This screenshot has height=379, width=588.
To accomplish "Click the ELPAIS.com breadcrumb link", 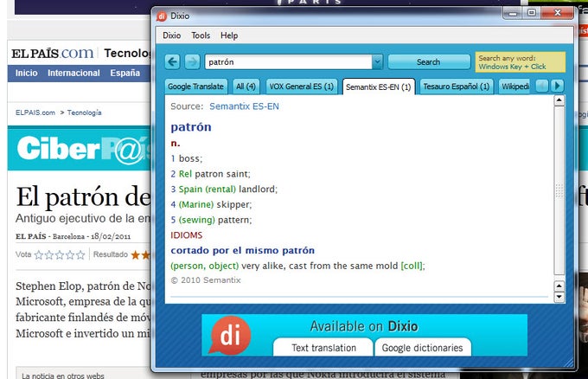I will pyautogui.click(x=35, y=112).
